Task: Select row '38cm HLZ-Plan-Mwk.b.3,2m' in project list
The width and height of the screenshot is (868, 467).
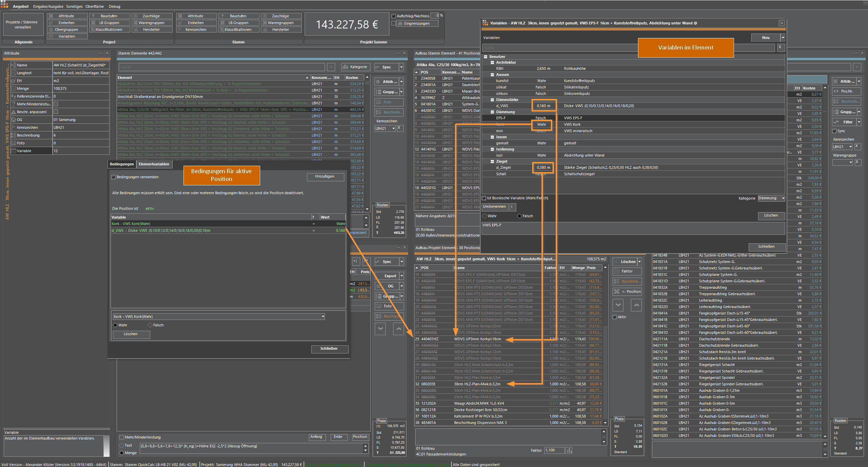Action: pos(509,384)
